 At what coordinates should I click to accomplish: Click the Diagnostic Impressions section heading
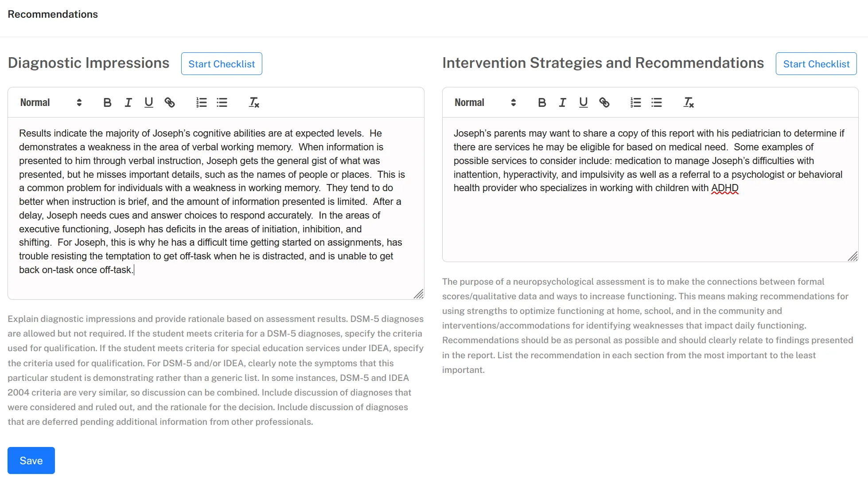coord(89,63)
